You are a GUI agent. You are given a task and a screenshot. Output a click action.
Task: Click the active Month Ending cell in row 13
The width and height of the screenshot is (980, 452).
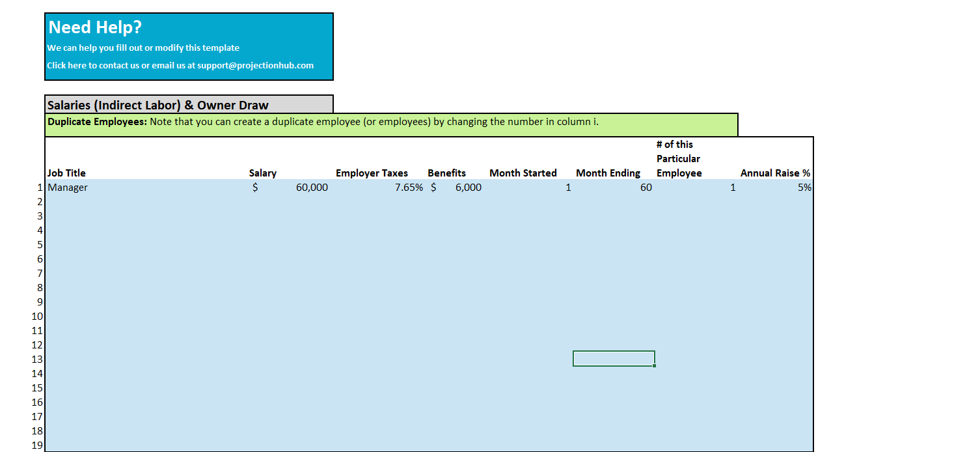pos(614,359)
